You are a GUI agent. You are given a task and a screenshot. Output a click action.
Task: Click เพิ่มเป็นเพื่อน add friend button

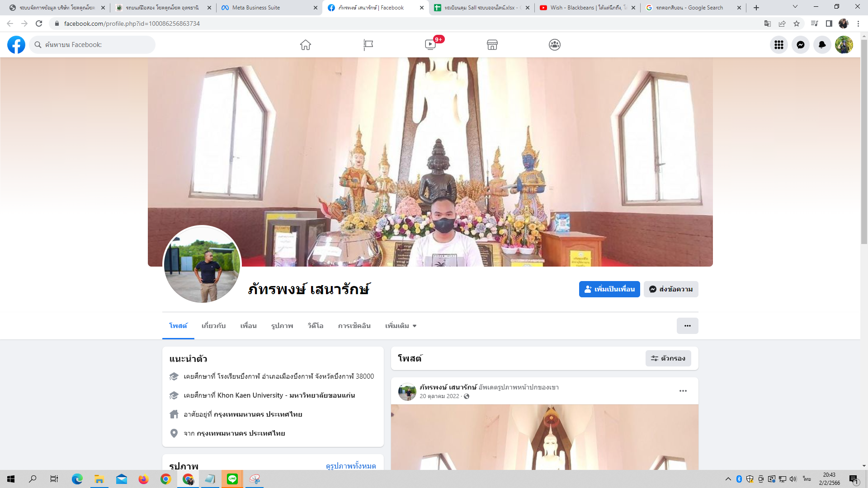coord(609,289)
